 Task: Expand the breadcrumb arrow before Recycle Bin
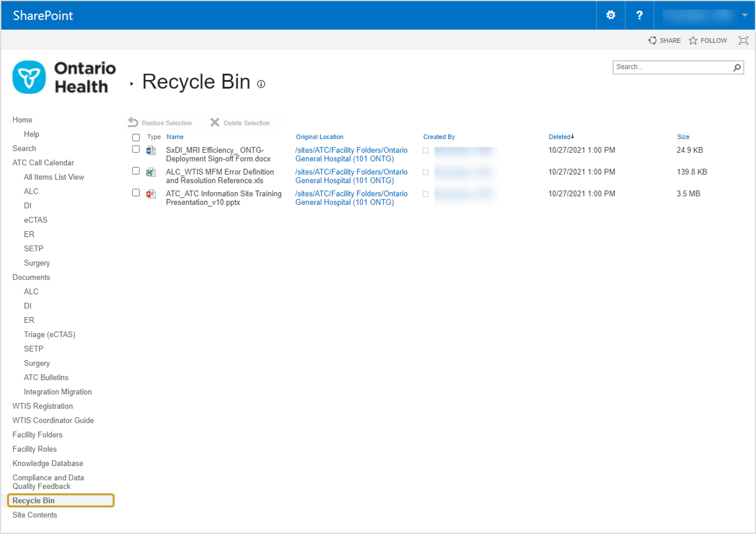132,84
